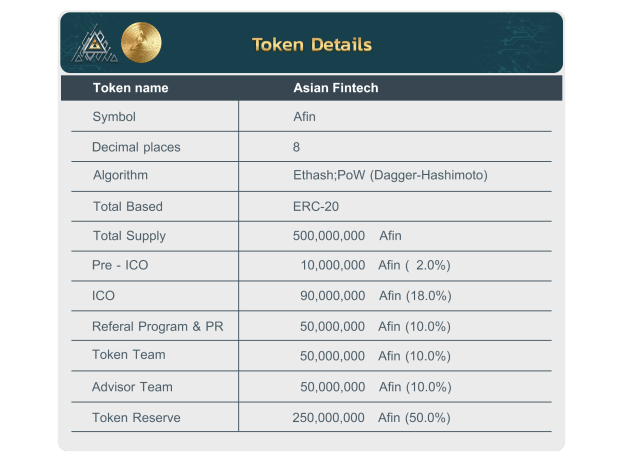Select the Symbol row label
The width and height of the screenshot is (623, 460).
(114, 117)
